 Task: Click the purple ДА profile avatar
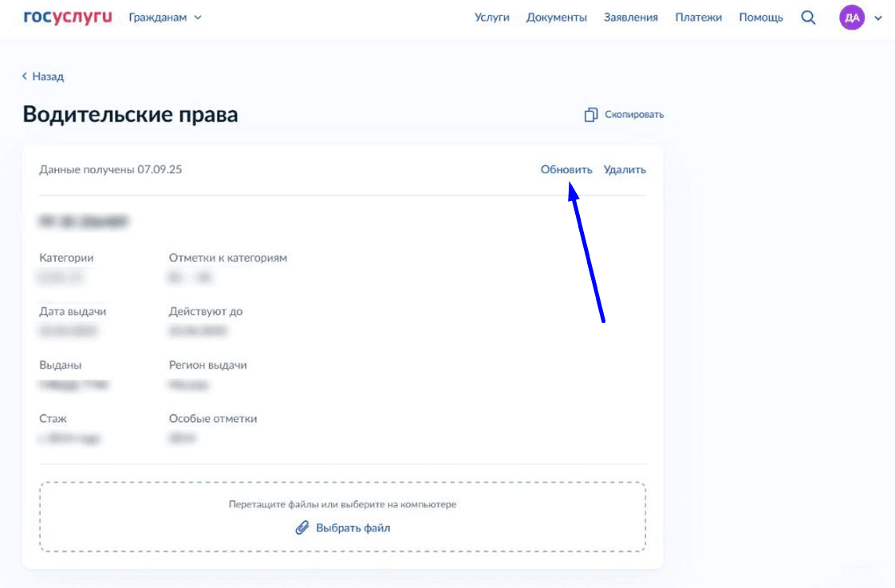pyautogui.click(x=851, y=18)
